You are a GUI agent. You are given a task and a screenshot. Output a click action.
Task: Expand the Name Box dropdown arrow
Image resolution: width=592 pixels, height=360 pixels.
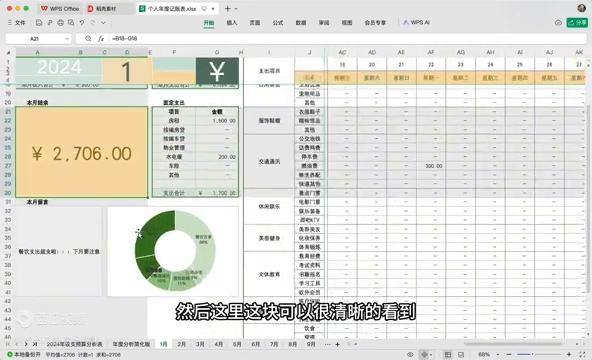(x=67, y=38)
